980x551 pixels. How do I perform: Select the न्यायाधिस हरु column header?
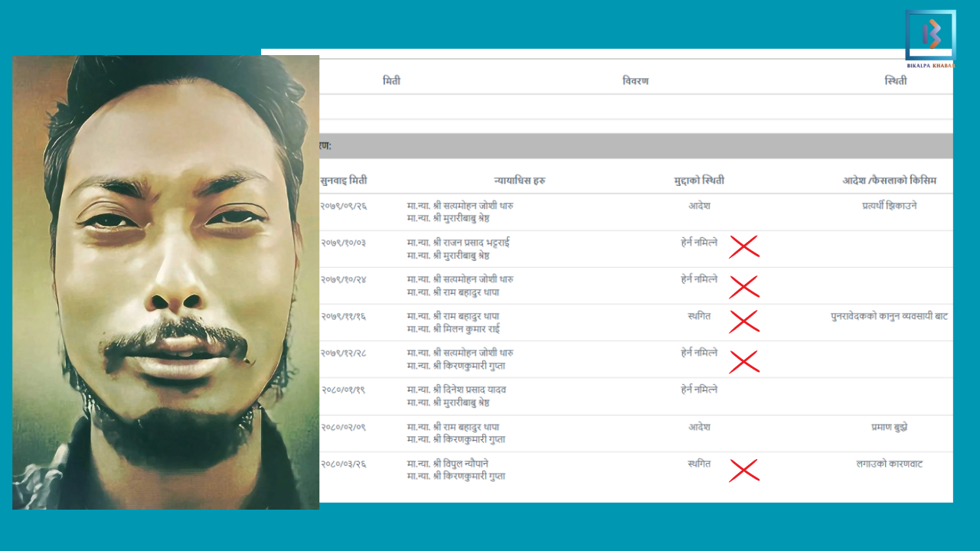520,181
